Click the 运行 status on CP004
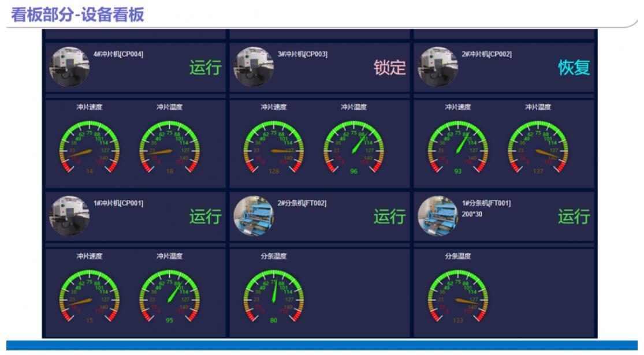 205,68
